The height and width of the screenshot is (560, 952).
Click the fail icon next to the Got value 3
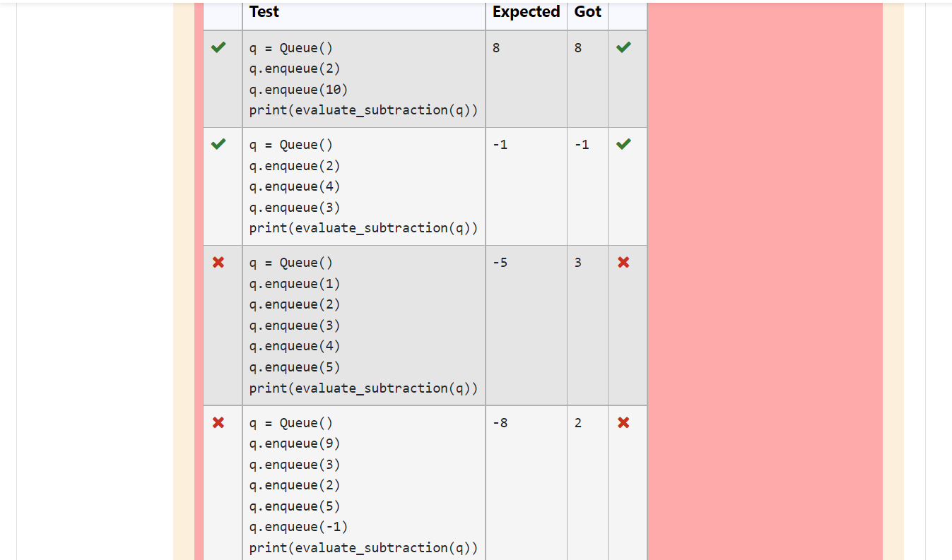tap(623, 262)
